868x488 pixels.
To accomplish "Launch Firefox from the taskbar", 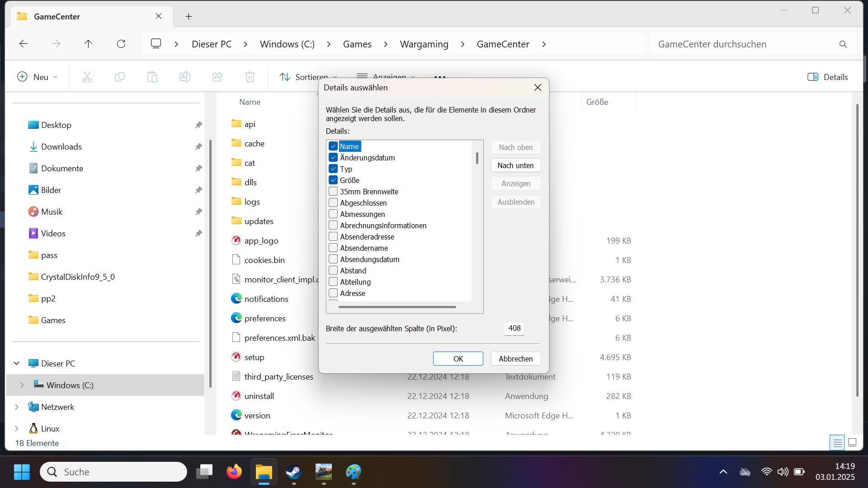I will (234, 472).
